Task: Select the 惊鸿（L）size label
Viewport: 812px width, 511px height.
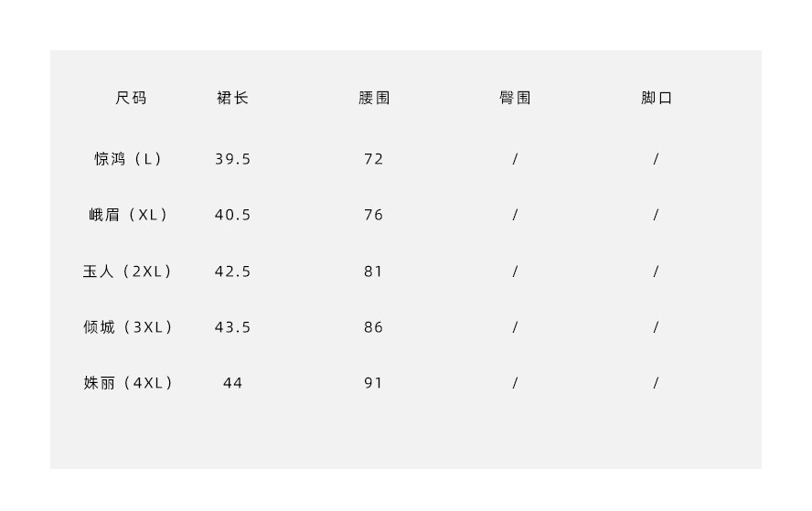Action: 129,159
